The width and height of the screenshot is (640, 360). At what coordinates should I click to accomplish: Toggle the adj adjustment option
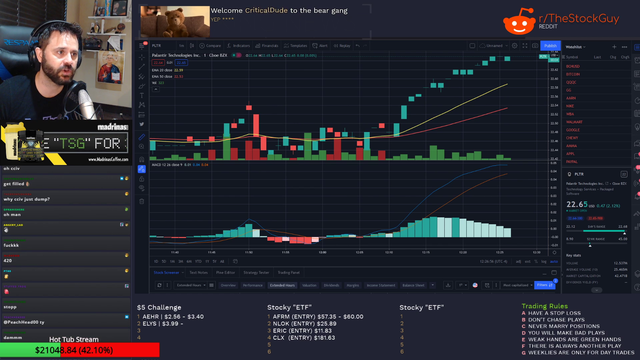pyautogui.click(x=518, y=262)
